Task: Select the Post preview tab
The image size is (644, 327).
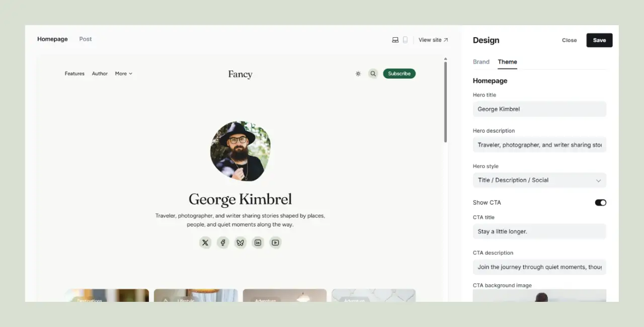Action: coord(86,39)
